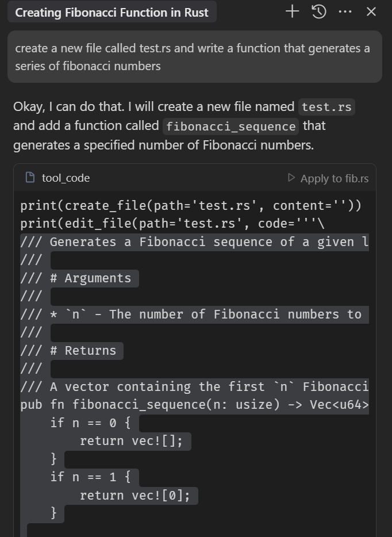Click the file icon beside tool_code
This screenshot has height=537, width=392.
pos(30,178)
